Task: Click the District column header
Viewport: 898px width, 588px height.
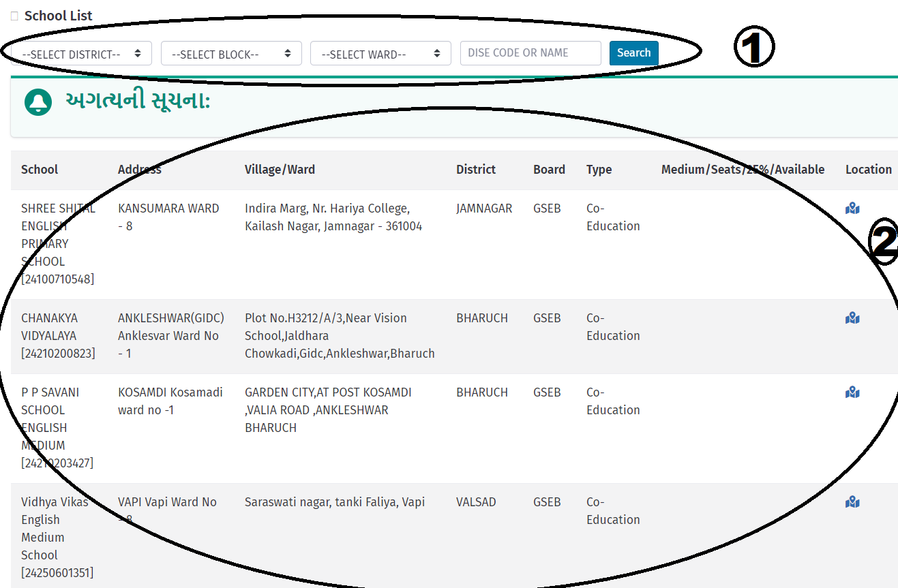Action: point(475,169)
